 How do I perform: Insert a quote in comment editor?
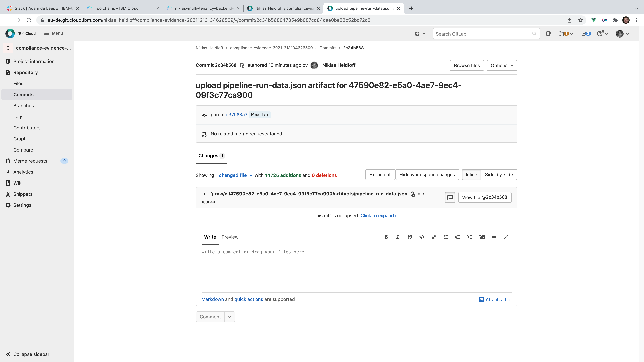click(410, 237)
